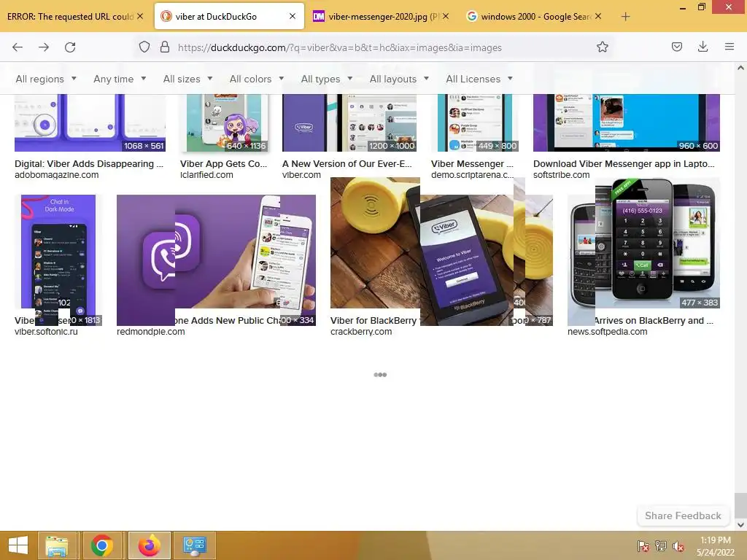Visit the iclarified.com source link
This screenshot has width=747, height=560.
pyautogui.click(x=206, y=175)
